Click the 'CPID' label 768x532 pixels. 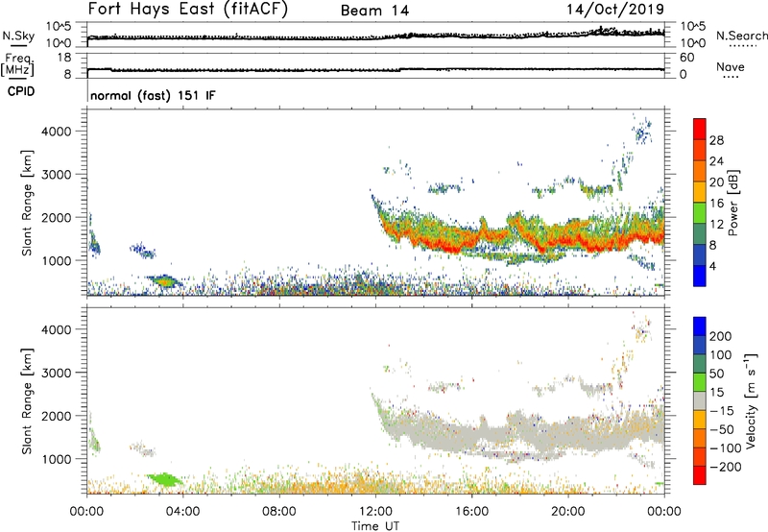click(21, 91)
